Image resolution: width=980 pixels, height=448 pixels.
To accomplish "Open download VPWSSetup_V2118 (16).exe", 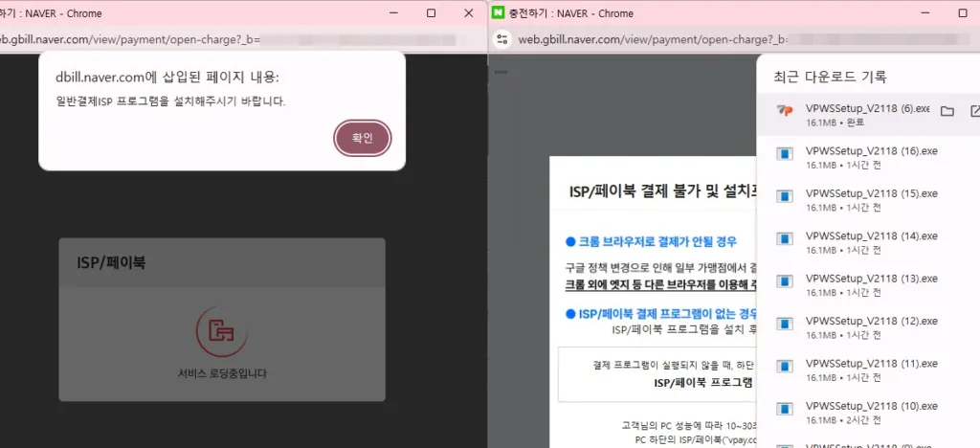I will (871, 150).
